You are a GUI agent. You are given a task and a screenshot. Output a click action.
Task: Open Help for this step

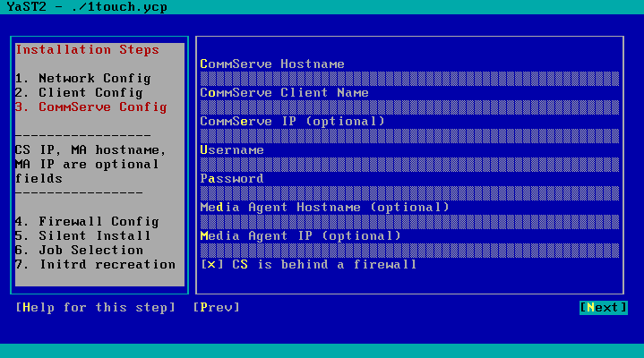point(95,307)
